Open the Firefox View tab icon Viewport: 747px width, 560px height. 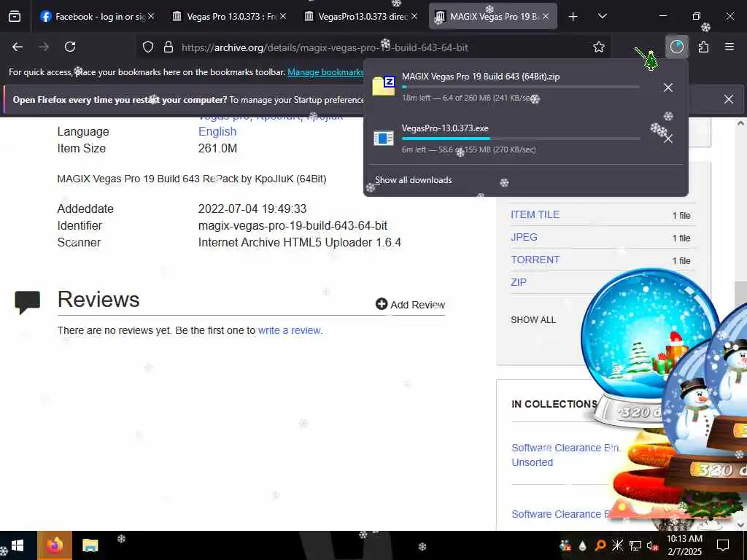[x=15, y=16]
